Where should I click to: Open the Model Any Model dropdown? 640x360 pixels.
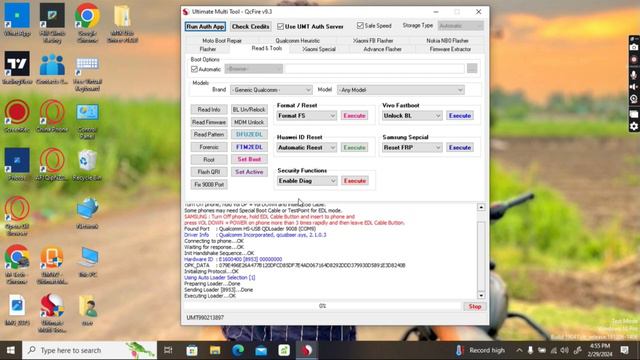click(401, 90)
